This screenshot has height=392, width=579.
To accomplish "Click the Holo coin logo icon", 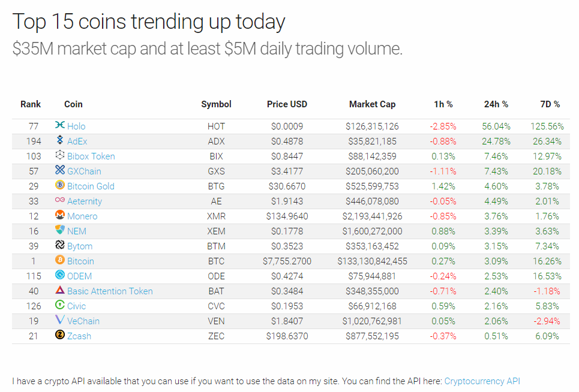I will (59, 126).
